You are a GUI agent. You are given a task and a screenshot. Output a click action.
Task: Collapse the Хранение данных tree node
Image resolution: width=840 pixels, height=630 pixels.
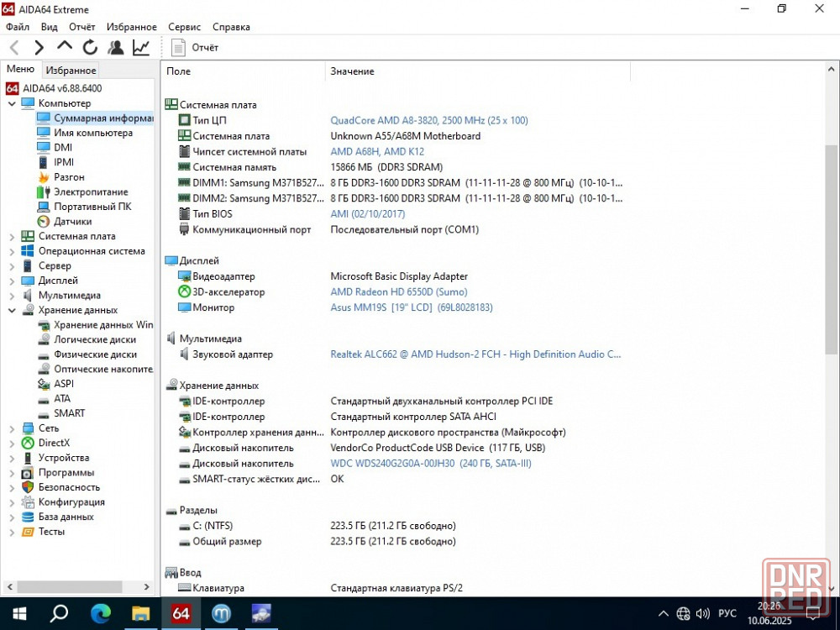pyautogui.click(x=12, y=310)
